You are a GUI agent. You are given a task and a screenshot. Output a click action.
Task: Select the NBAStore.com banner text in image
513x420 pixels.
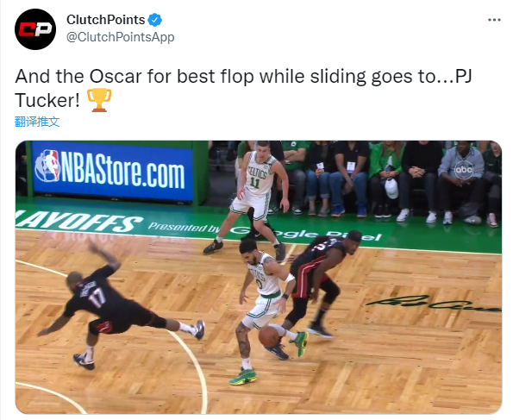click(122, 171)
